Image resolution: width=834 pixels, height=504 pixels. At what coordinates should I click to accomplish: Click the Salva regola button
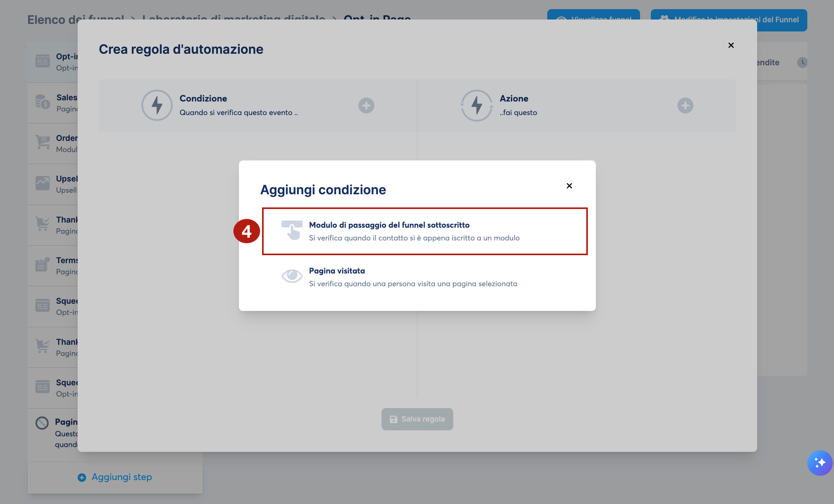417,419
